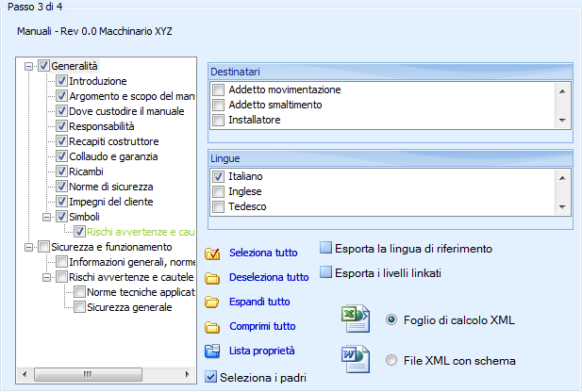Check the Sicurezza e funzionamento checkbox
582x392 pixels.
(43, 247)
